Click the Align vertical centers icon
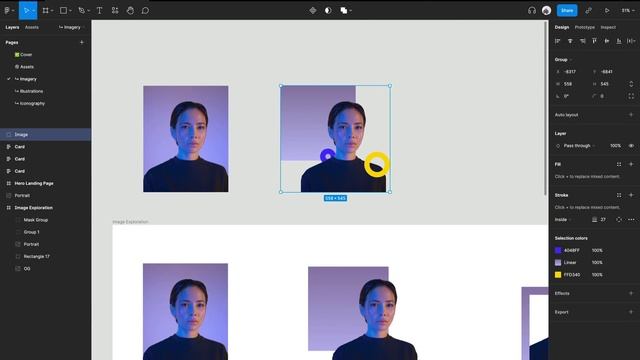Viewport: 640px width, 360px height. pyautogui.click(x=607, y=41)
